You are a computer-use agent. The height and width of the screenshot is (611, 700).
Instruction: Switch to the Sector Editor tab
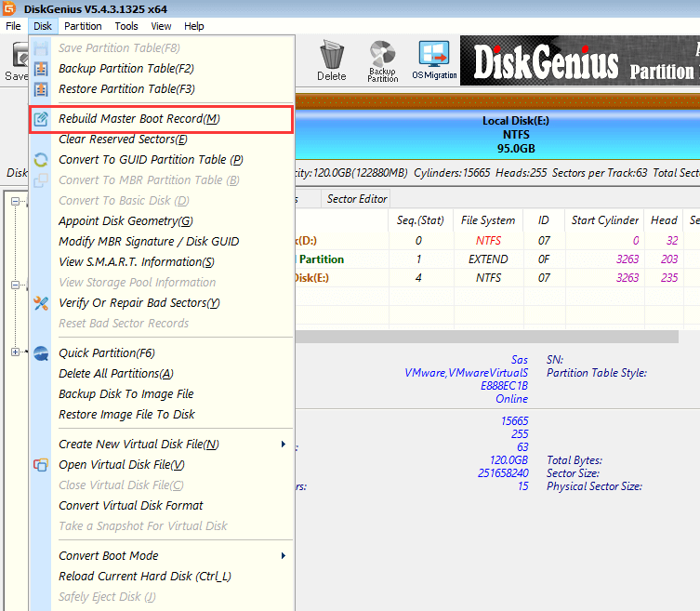tap(356, 199)
